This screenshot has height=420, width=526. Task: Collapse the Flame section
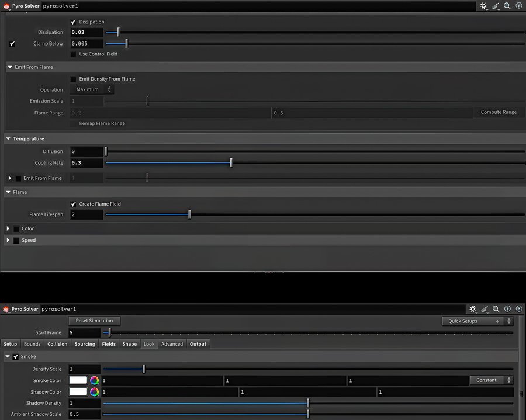[8, 192]
